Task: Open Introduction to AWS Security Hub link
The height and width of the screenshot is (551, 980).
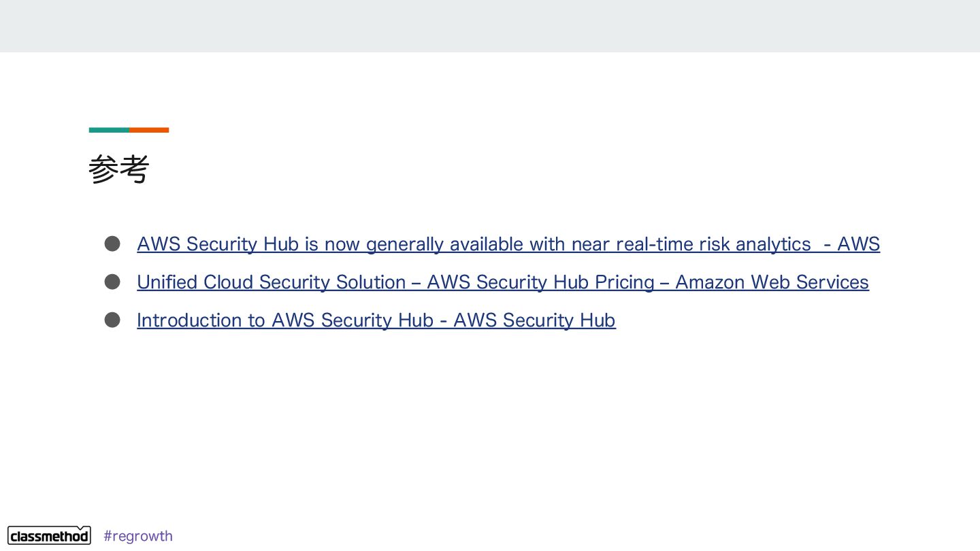Action: coord(376,320)
